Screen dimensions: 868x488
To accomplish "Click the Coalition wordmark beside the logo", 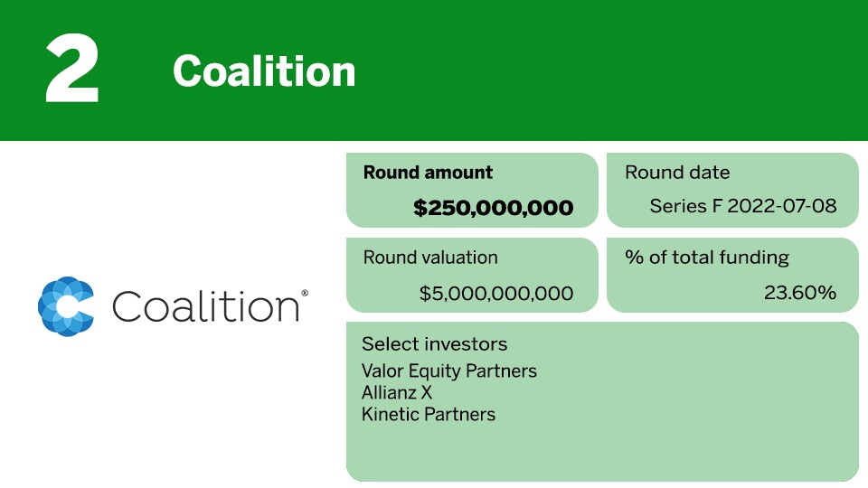I will (x=204, y=307).
